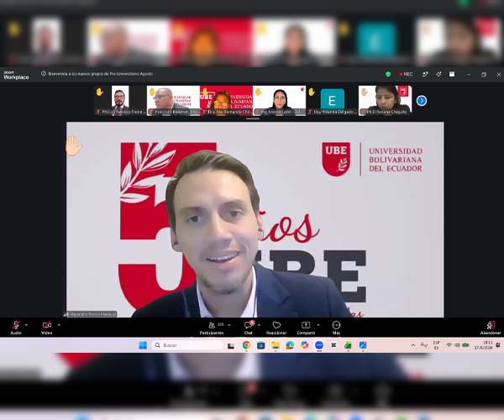
Task: Open the Windows Start menu
Action: pos(143,345)
